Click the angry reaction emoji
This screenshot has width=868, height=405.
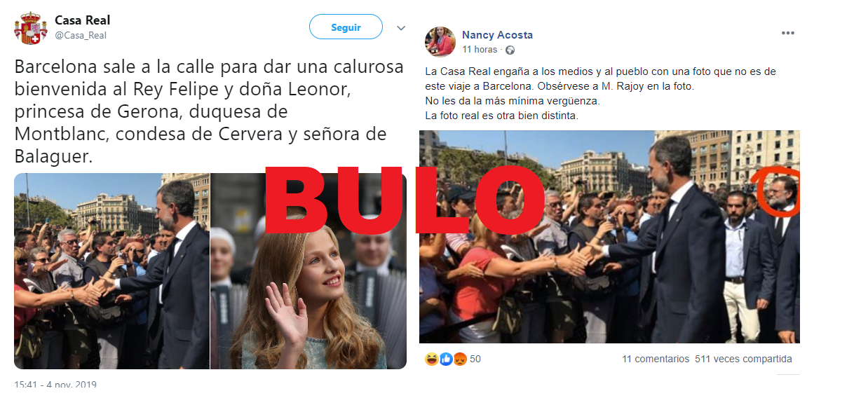459,359
